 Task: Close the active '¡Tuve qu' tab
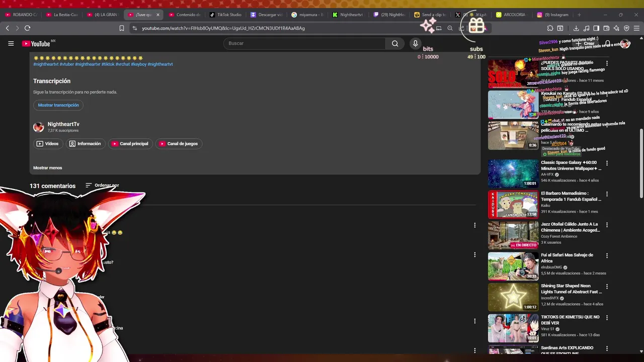(x=157, y=15)
